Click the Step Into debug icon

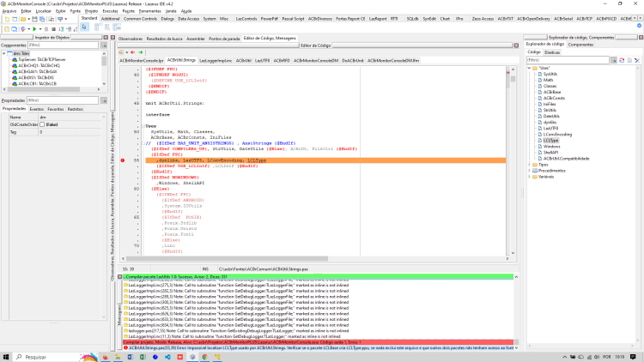pyautogui.click(x=61, y=29)
